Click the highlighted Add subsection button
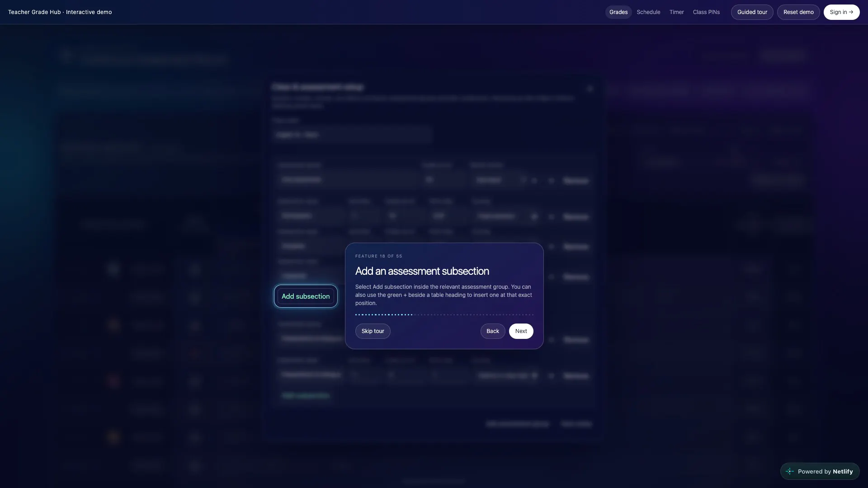Image resolution: width=868 pixels, height=488 pixels. coord(306,296)
